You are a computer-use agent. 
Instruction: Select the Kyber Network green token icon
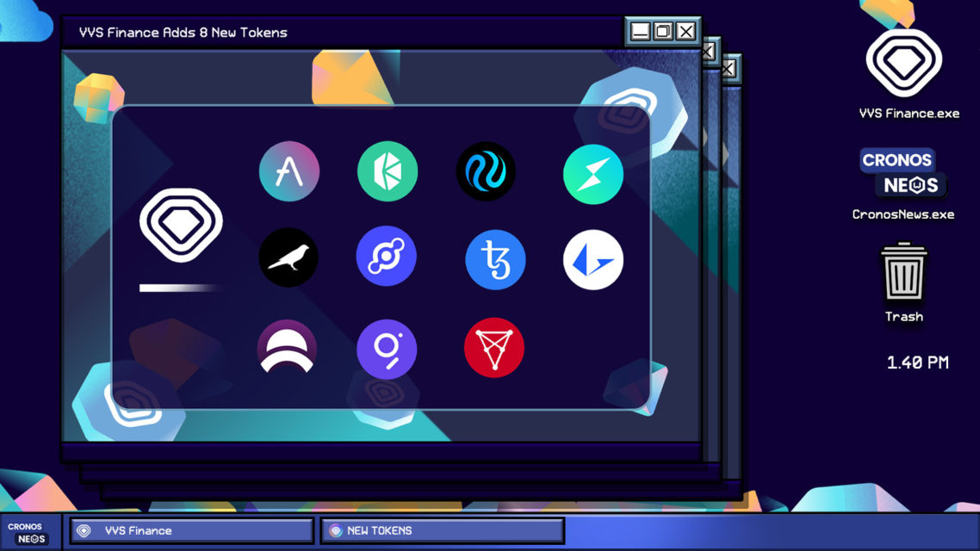pos(388,171)
